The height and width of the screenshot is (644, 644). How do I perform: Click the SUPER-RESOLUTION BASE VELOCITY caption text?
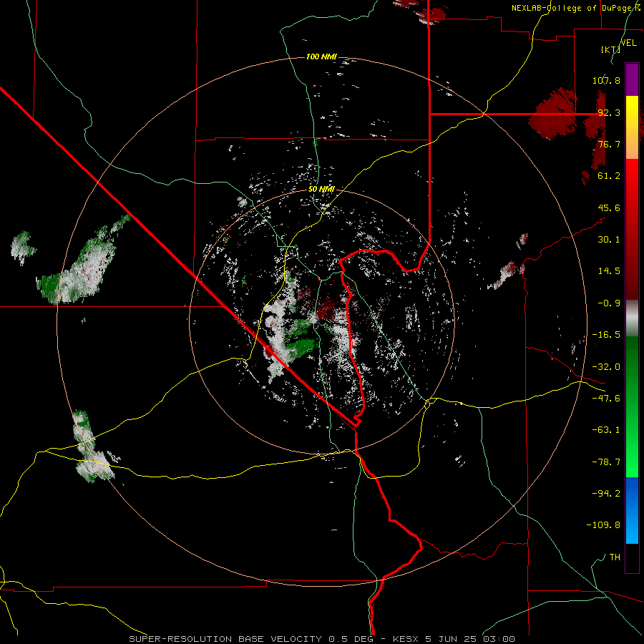coord(225,639)
